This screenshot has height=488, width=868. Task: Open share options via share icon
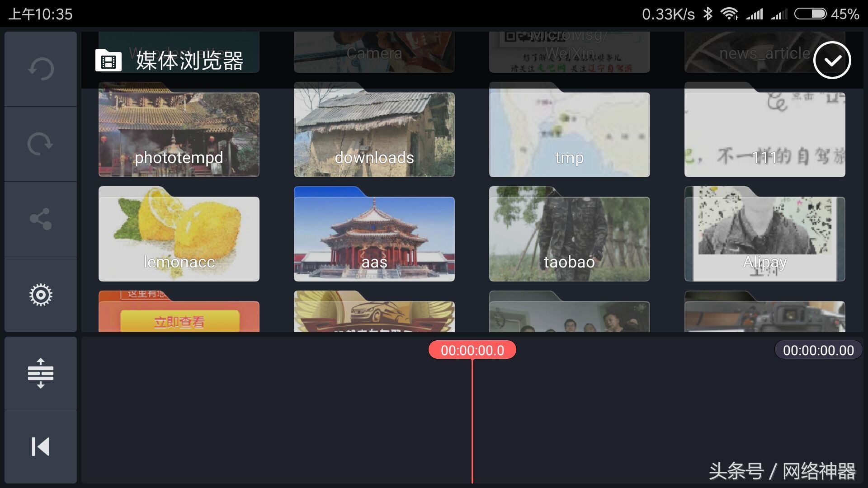tap(40, 220)
